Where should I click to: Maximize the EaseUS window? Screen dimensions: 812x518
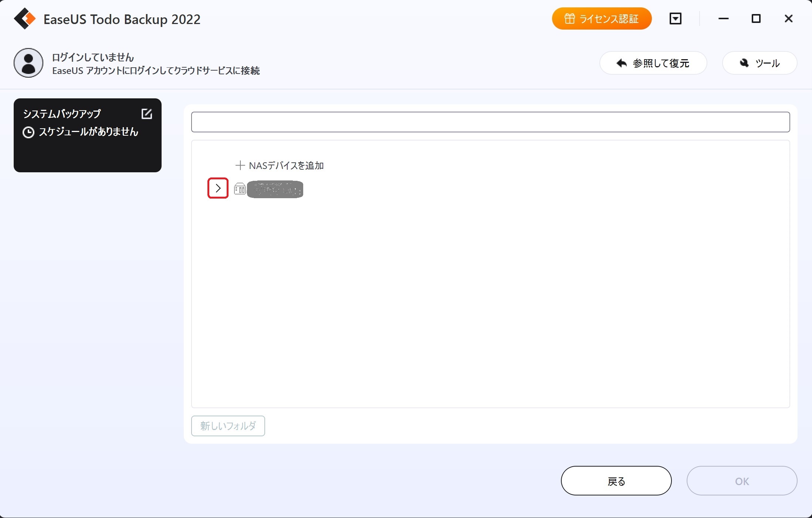click(756, 18)
